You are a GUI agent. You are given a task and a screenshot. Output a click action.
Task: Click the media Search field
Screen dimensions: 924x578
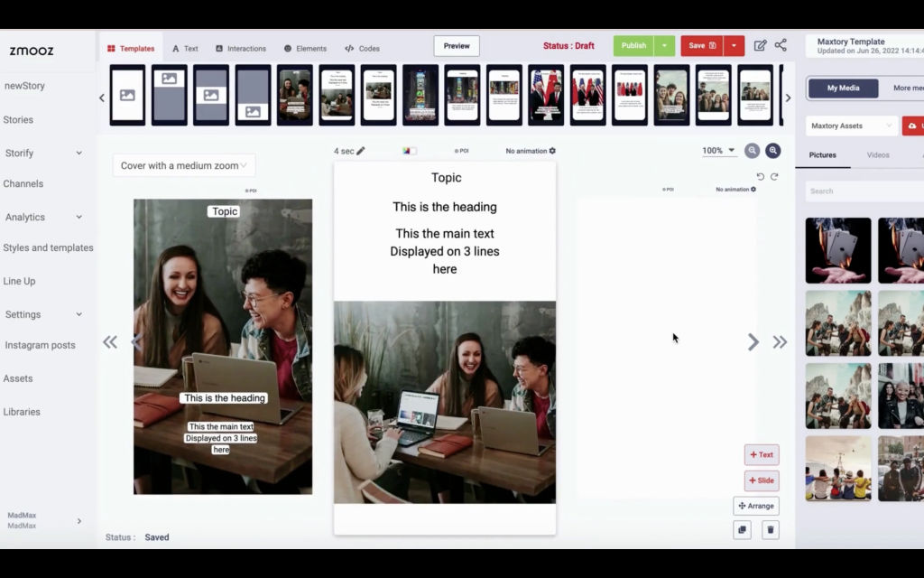tap(864, 191)
